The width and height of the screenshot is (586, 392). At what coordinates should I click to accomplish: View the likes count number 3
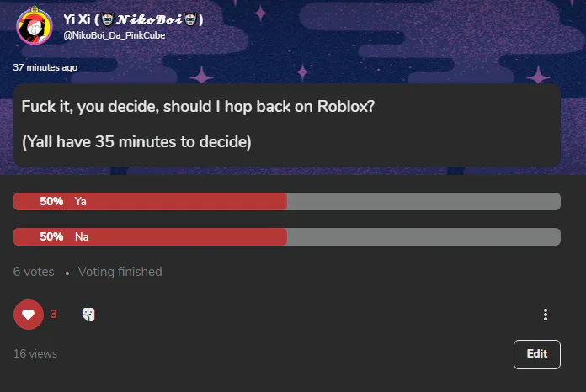coord(53,315)
